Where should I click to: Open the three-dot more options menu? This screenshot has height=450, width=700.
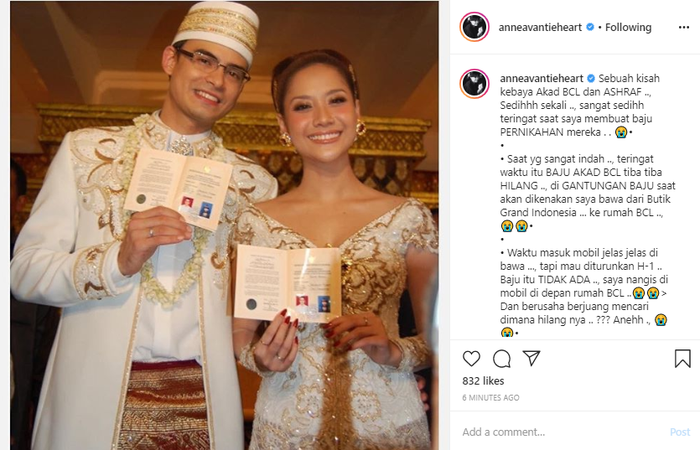point(683,28)
